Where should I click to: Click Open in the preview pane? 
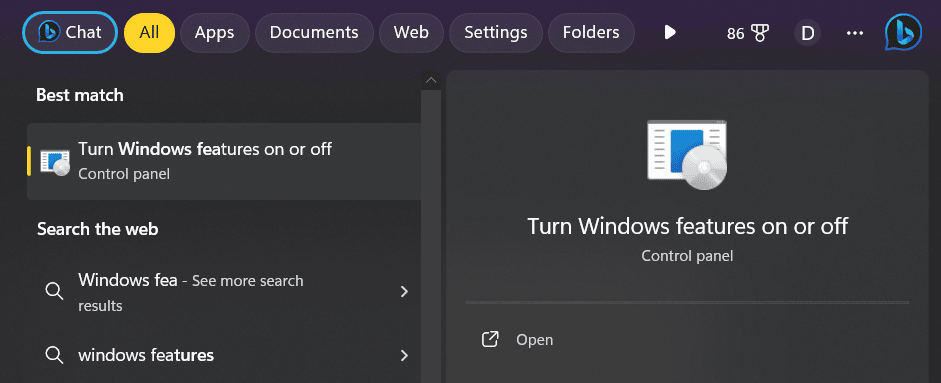534,340
